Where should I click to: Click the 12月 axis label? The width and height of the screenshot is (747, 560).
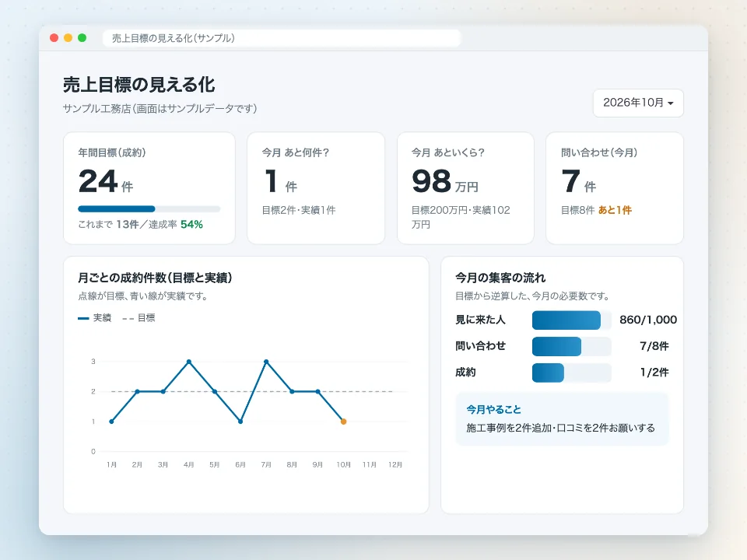pos(395,465)
